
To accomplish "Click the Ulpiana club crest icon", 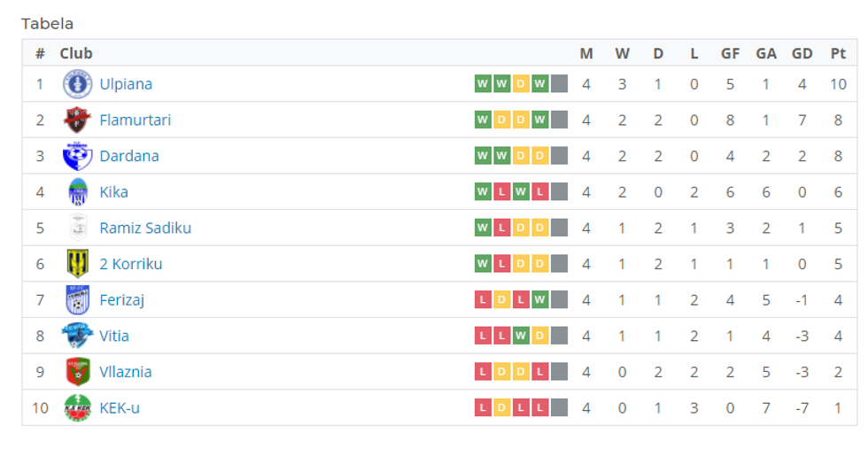I will 77,84.
